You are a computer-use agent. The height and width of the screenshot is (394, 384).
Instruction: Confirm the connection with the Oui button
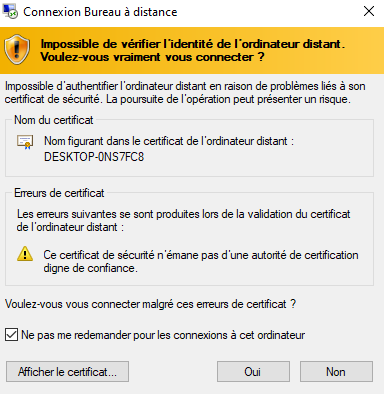pos(253,372)
